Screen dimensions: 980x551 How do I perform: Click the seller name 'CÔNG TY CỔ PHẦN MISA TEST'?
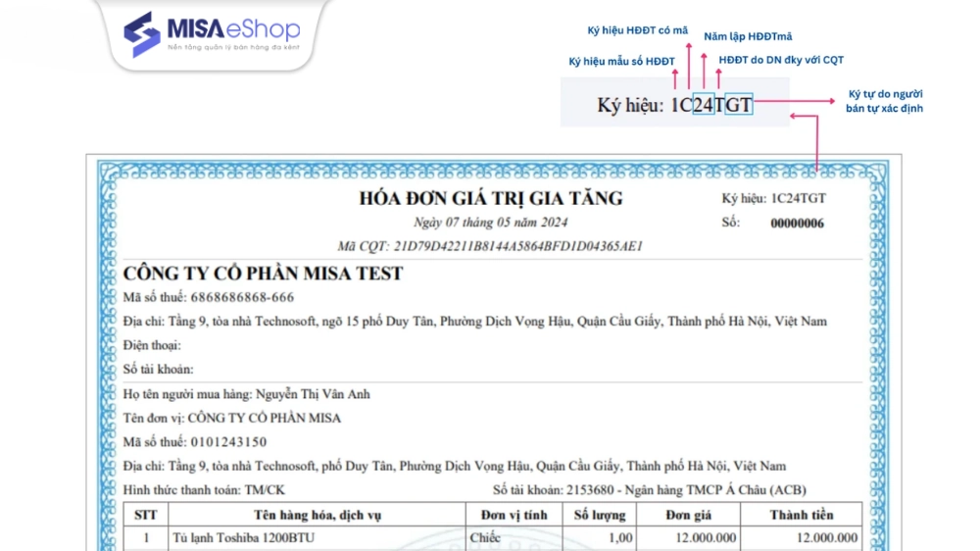point(263,274)
